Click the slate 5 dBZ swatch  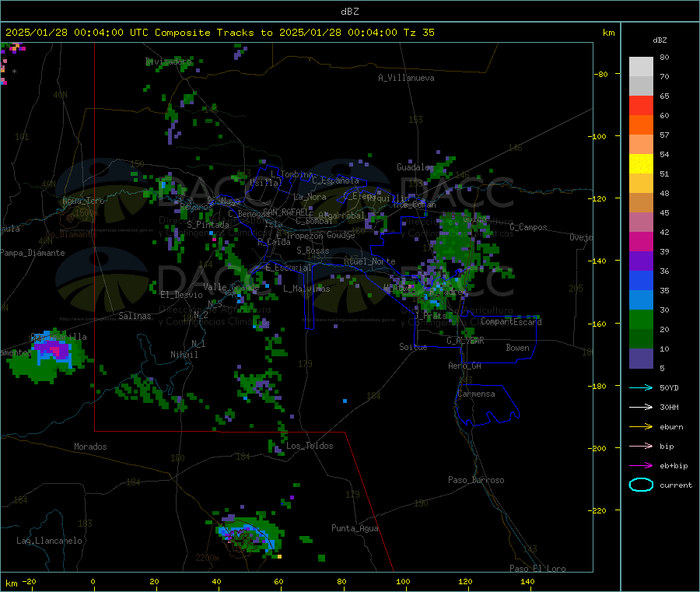point(641,359)
